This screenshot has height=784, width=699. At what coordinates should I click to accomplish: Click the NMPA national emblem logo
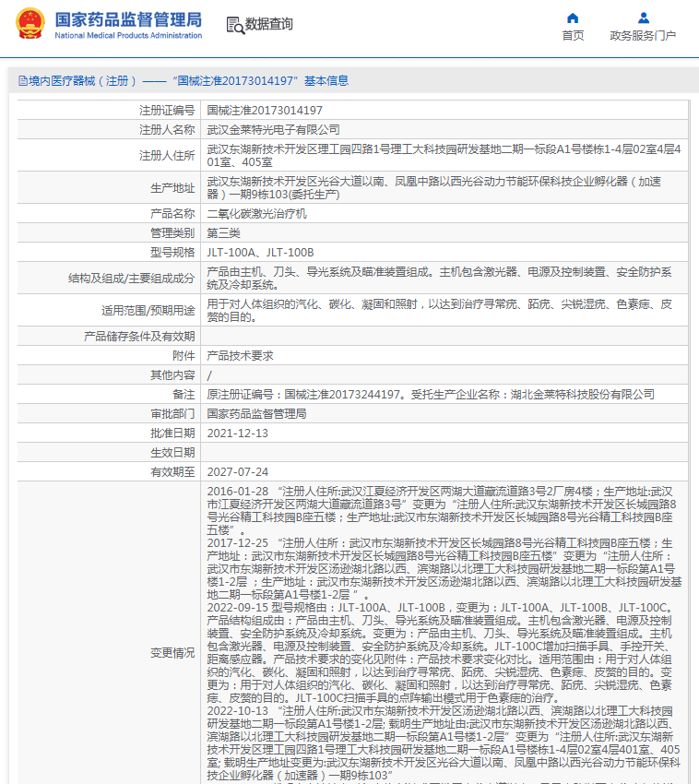click(x=30, y=23)
